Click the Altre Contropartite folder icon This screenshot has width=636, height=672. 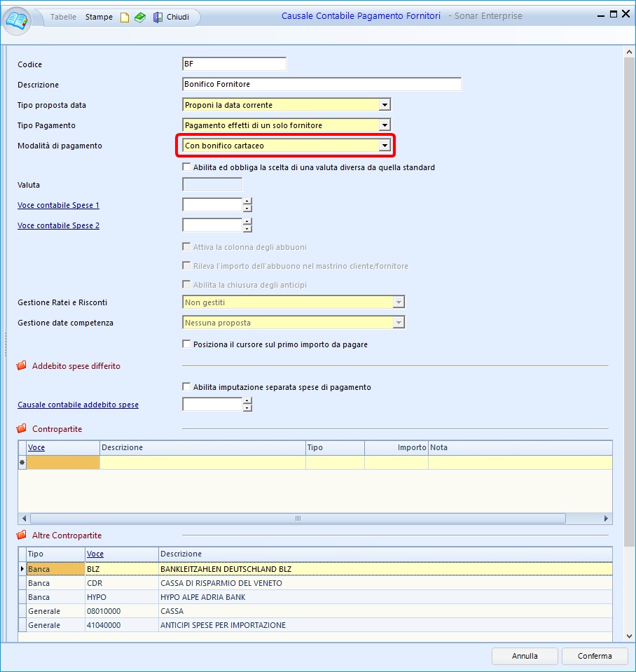pos(22,535)
